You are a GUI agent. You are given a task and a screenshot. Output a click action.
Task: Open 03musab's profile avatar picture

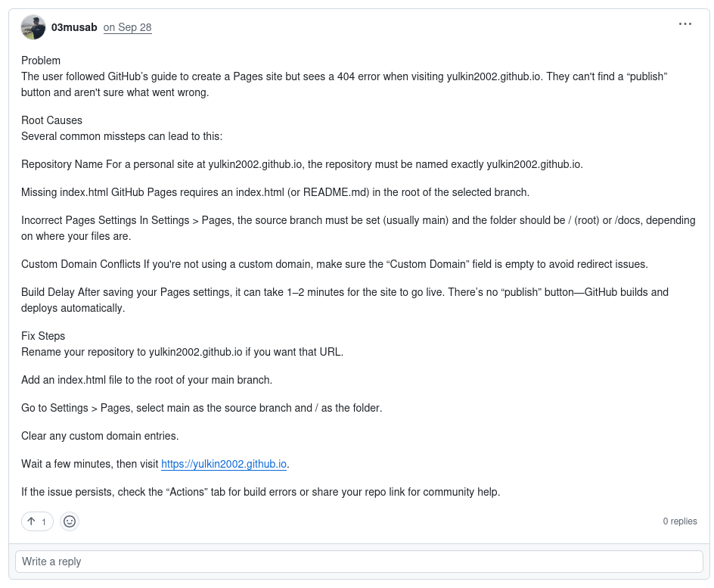[x=33, y=27]
